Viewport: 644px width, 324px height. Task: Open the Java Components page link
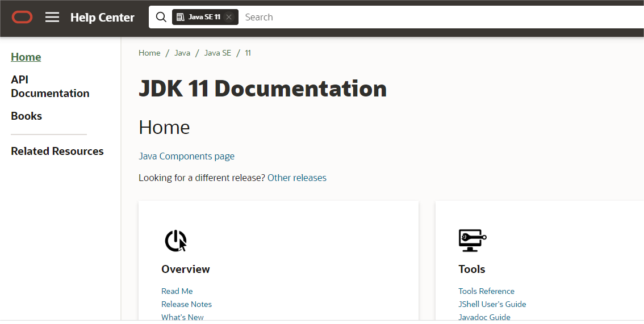pos(186,156)
